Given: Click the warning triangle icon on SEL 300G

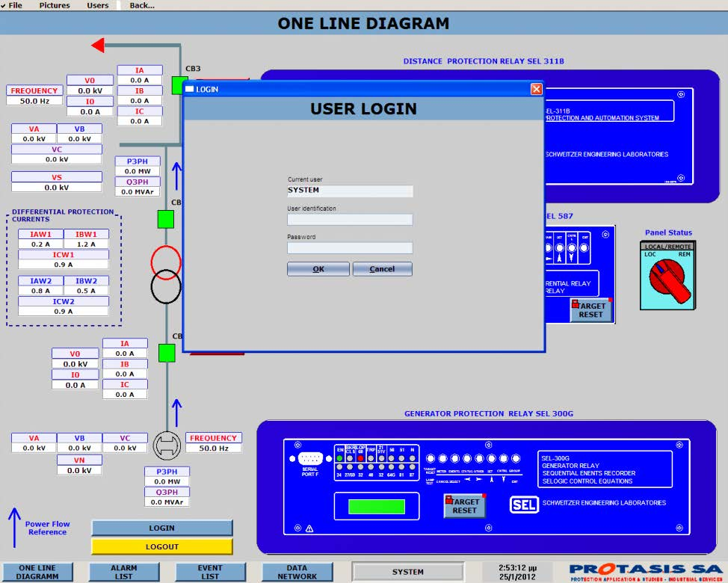Looking at the screenshot, I should coord(309,528).
